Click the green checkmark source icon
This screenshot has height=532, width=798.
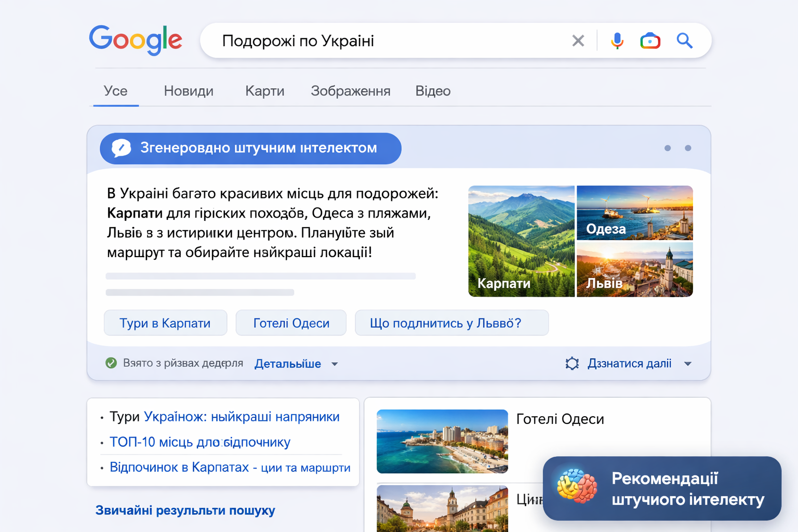coord(111,363)
